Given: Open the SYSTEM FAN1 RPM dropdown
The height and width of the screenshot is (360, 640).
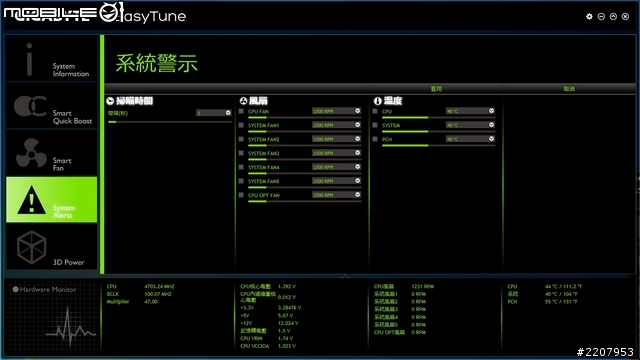Looking at the screenshot, I should (x=336, y=125).
